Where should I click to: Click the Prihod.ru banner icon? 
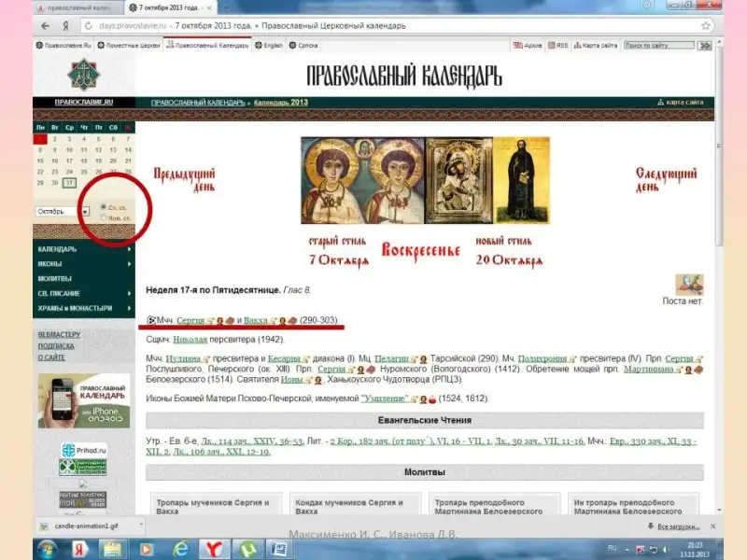(83, 451)
